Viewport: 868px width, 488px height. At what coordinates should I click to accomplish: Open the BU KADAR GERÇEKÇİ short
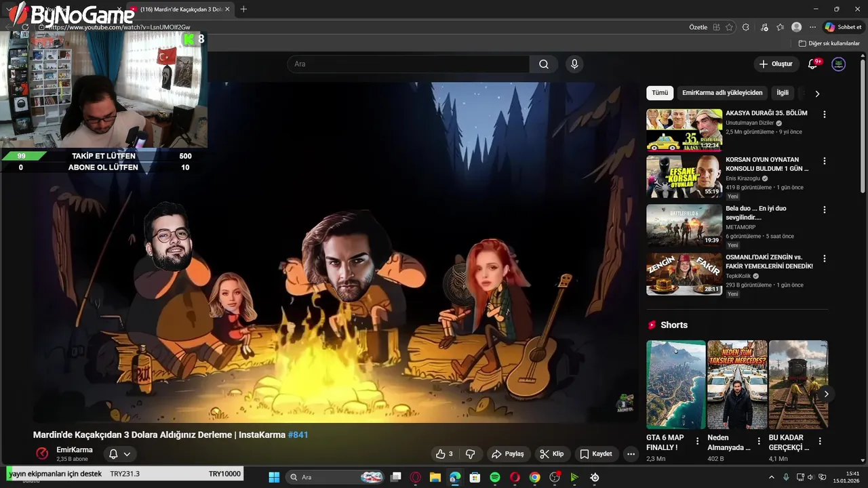798,384
